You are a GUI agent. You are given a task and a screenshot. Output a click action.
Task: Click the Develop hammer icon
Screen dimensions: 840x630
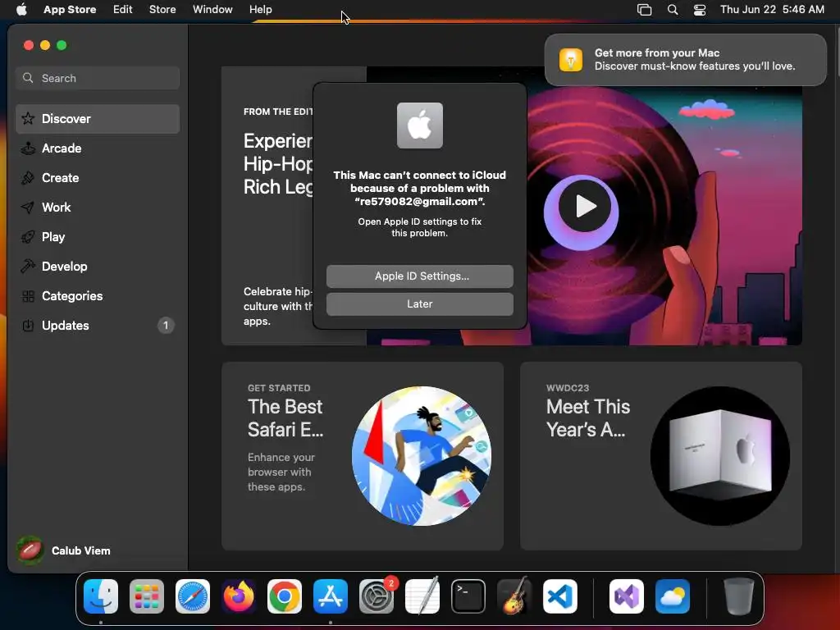28,266
